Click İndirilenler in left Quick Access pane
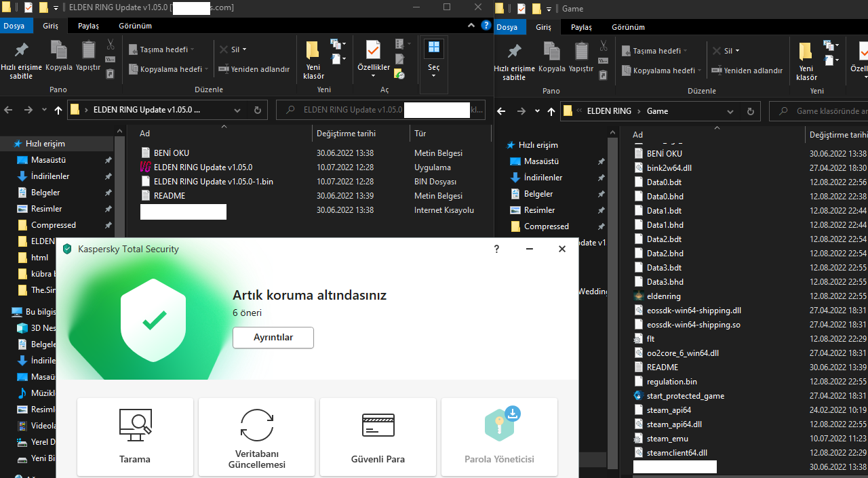The width and height of the screenshot is (868, 478). (x=50, y=176)
